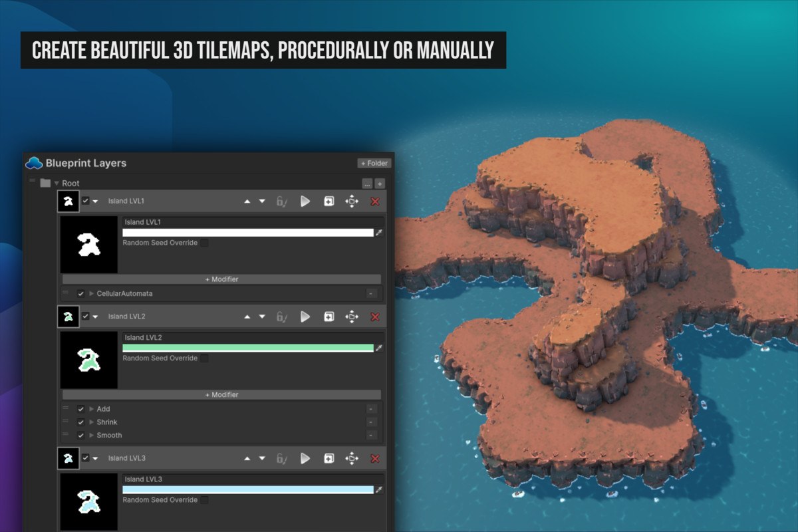This screenshot has height=532, width=798.
Task: Click the move gizmo icon on Island LVL3
Action: 352,458
